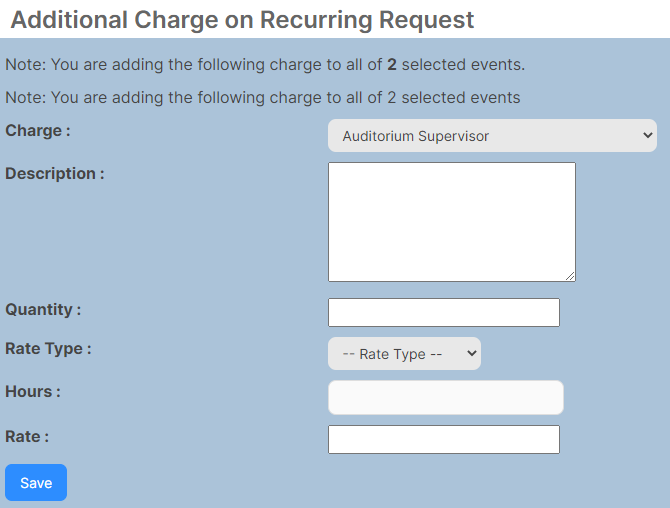The width and height of the screenshot is (670, 508).
Task: Click the "Charge :" field label
Action: point(38,130)
